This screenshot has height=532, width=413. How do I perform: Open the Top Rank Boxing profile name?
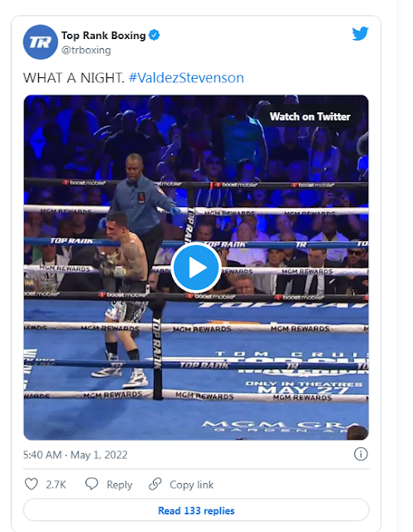pos(103,35)
